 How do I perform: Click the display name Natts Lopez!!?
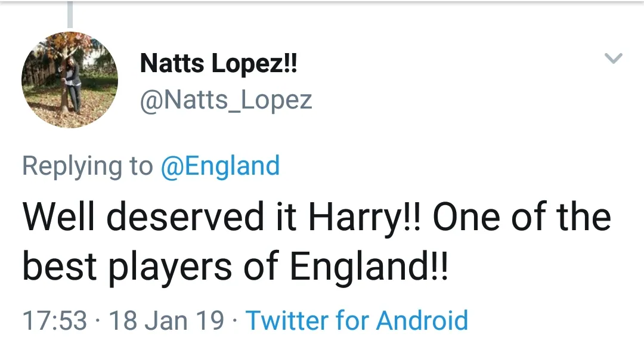(x=218, y=63)
